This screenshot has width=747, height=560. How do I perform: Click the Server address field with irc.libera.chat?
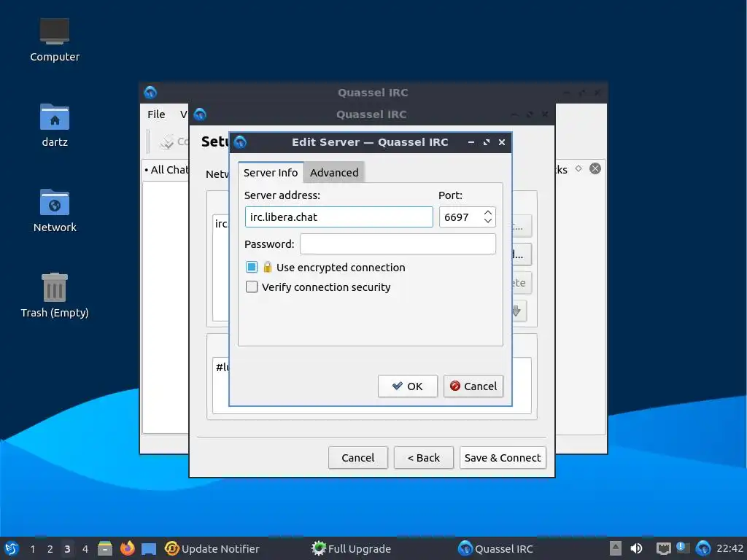[x=338, y=217]
